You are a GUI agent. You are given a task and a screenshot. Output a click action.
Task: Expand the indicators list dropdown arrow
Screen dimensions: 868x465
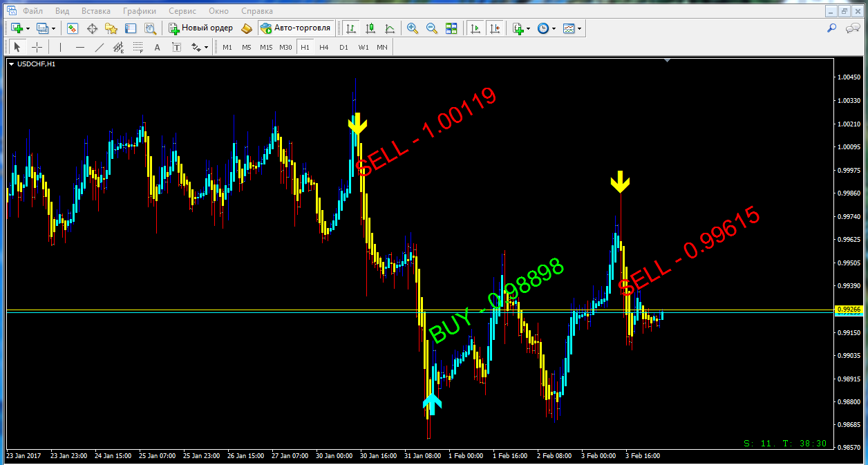point(529,28)
